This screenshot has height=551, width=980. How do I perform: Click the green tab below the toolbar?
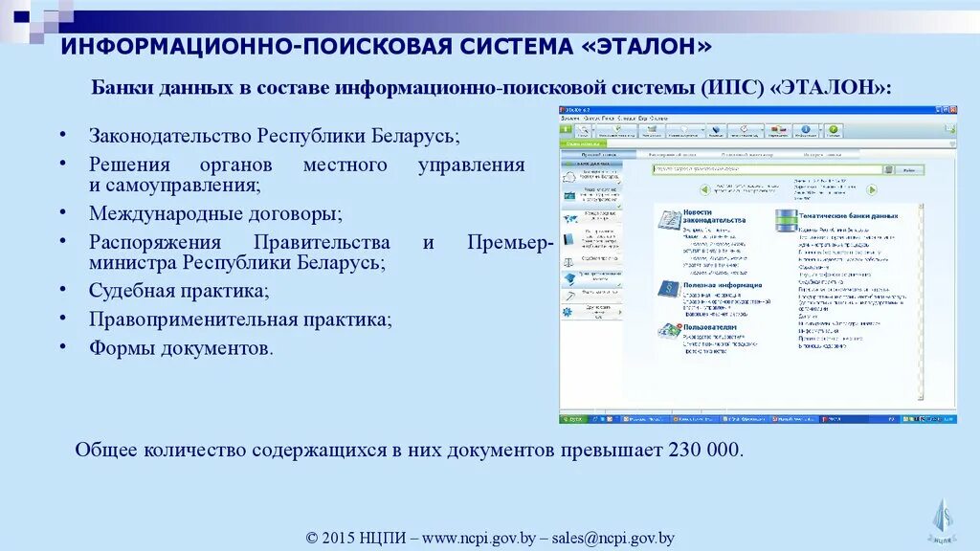(583, 143)
